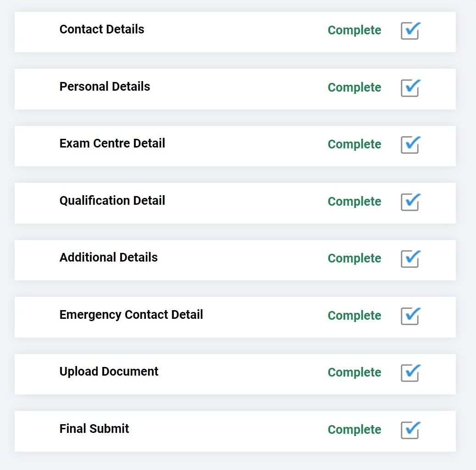Click Complete status beside Contact Details
Viewport: 476px width, 470px height.
[354, 30]
